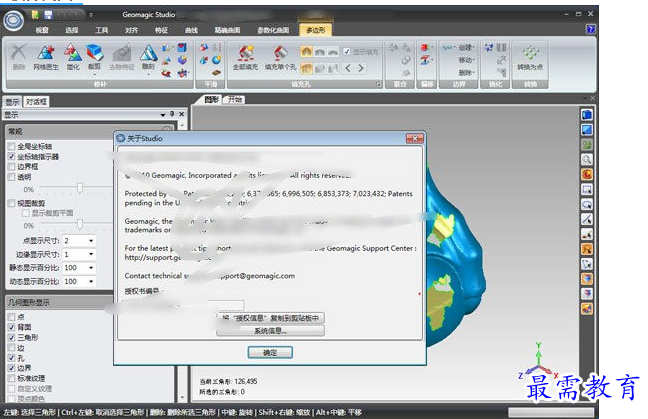This screenshot has width=648, height=419.
Task: Expand the 移动 boundary dropdown
Action: point(466,60)
